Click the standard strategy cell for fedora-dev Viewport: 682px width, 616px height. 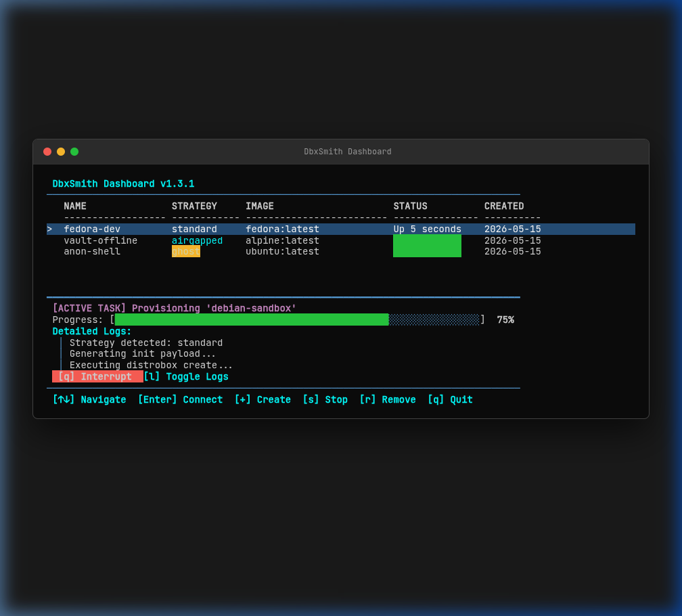[194, 229]
